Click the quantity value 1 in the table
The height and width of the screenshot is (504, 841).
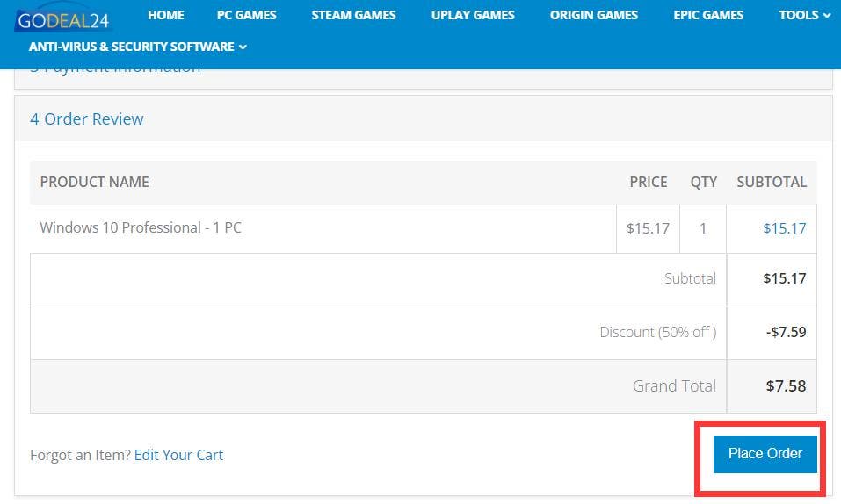point(702,228)
